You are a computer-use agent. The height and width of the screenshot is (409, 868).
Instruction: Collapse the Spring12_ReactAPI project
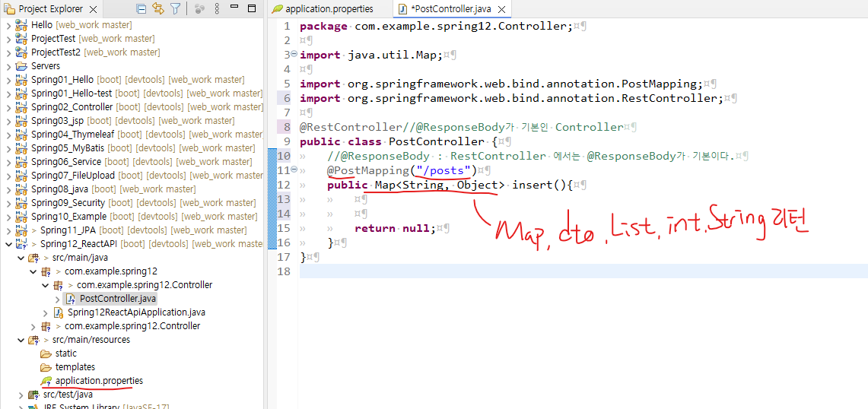[8, 244]
